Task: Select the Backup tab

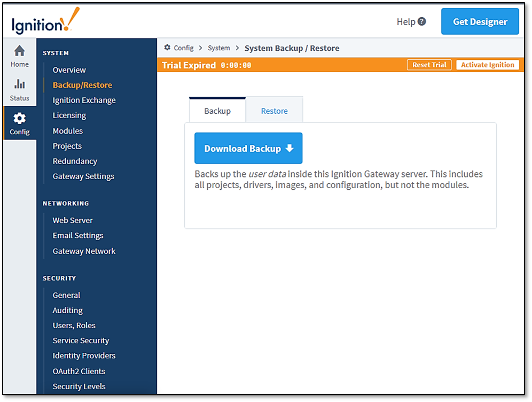Action: click(217, 111)
